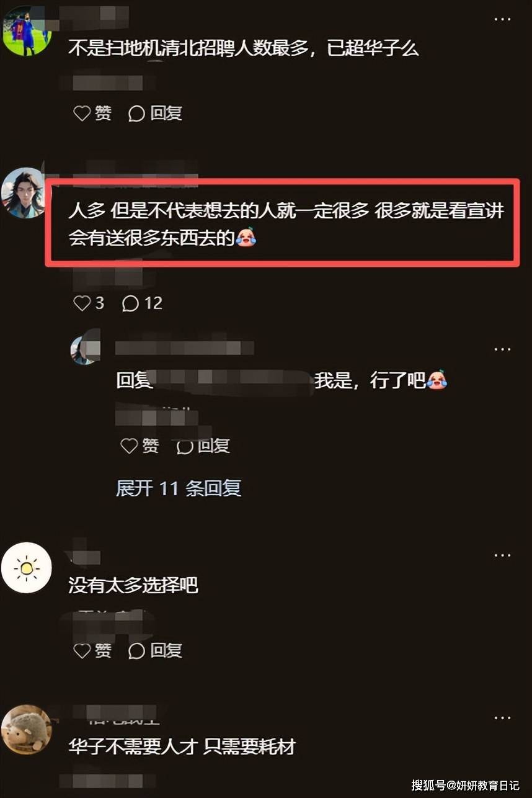Expand 展开 11 条回复

(179, 488)
